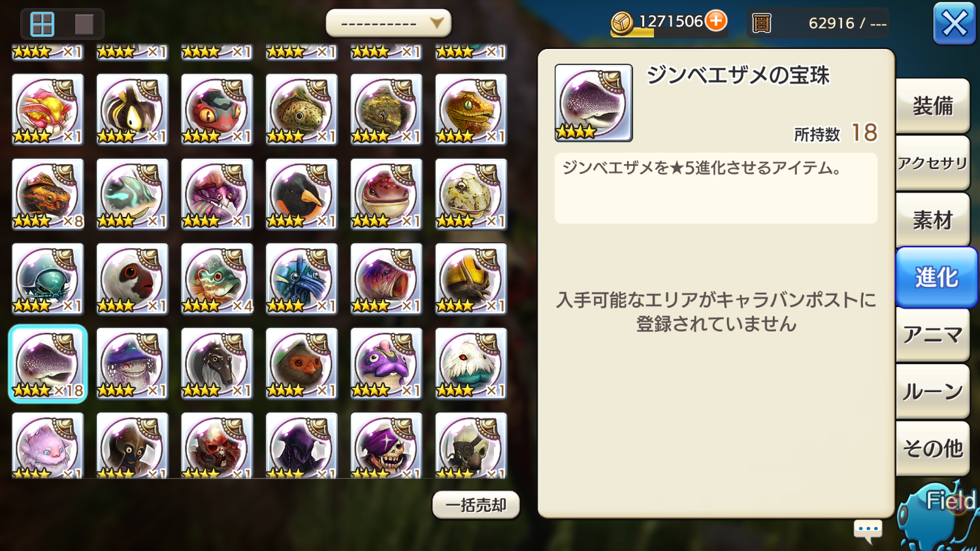Add more gold with the plus button
Screen dimensions: 980x551
tap(716, 21)
